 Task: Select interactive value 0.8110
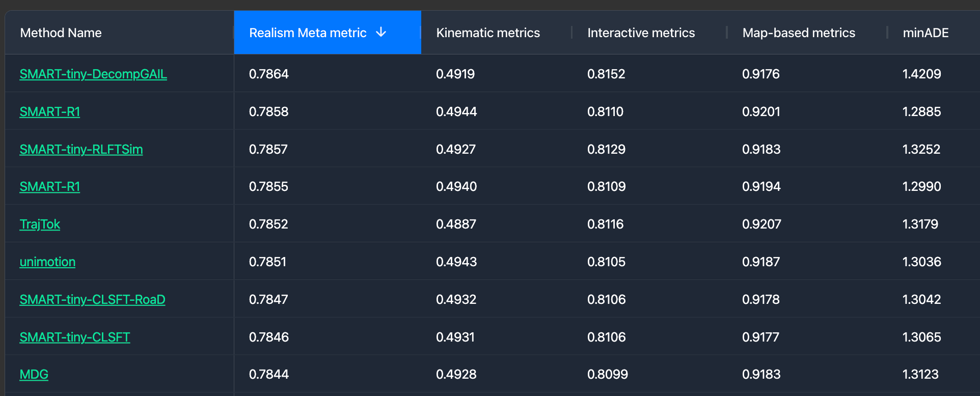605,112
